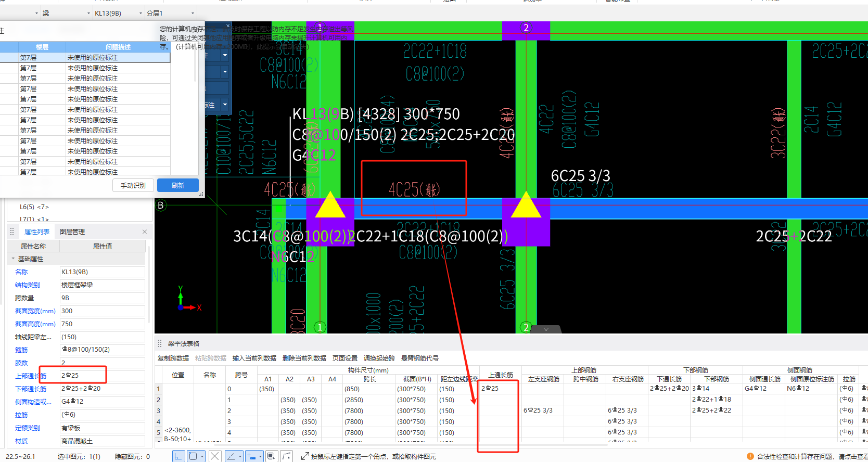868x462 pixels.
Task: Click the 问题描述 column header
Action: point(118,47)
